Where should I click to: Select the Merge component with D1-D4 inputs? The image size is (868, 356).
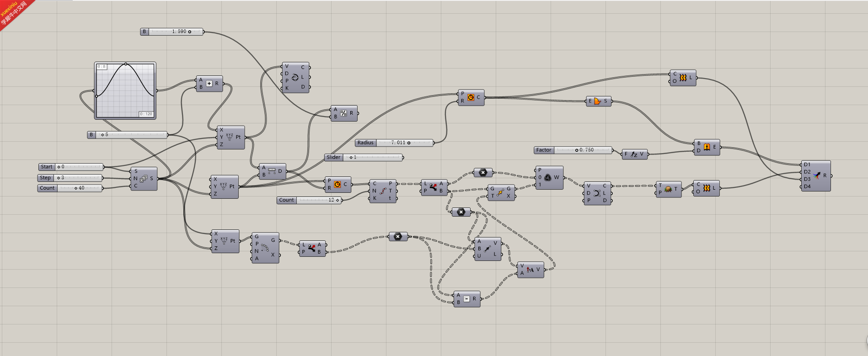816,175
